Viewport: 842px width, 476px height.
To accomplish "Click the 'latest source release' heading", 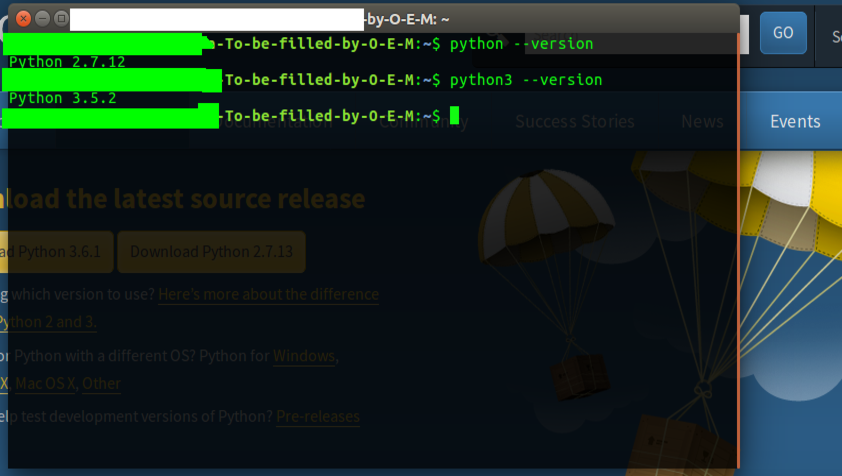I will point(240,199).
